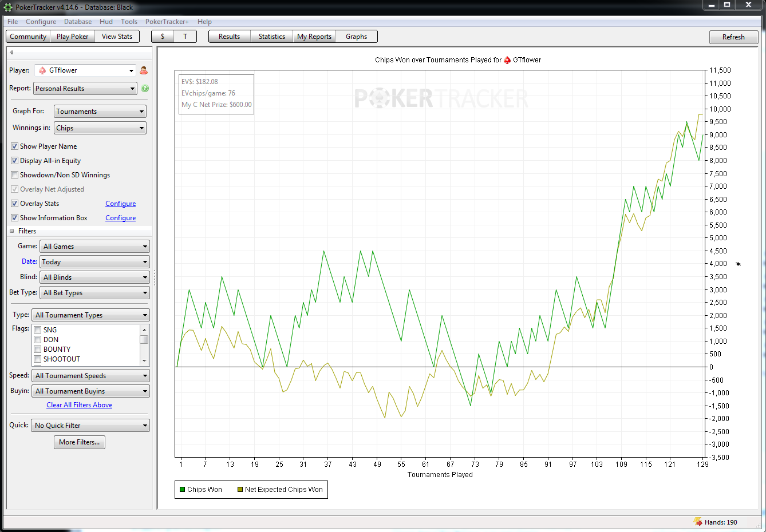Enable Showdown/Non SD Winnings checkbox

point(15,175)
